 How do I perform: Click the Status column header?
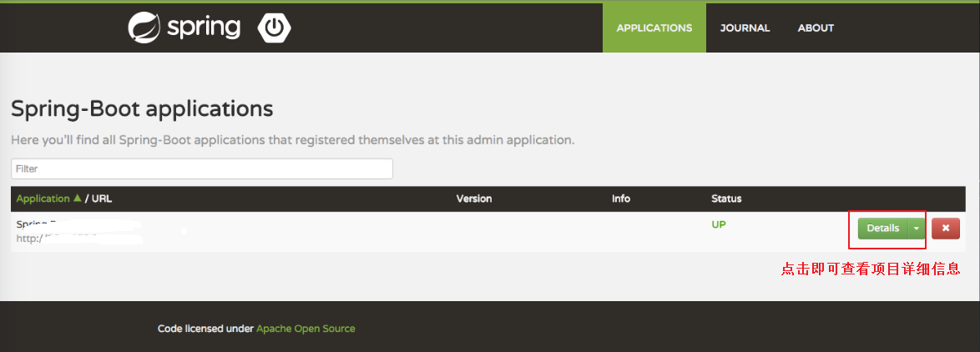[x=726, y=199]
